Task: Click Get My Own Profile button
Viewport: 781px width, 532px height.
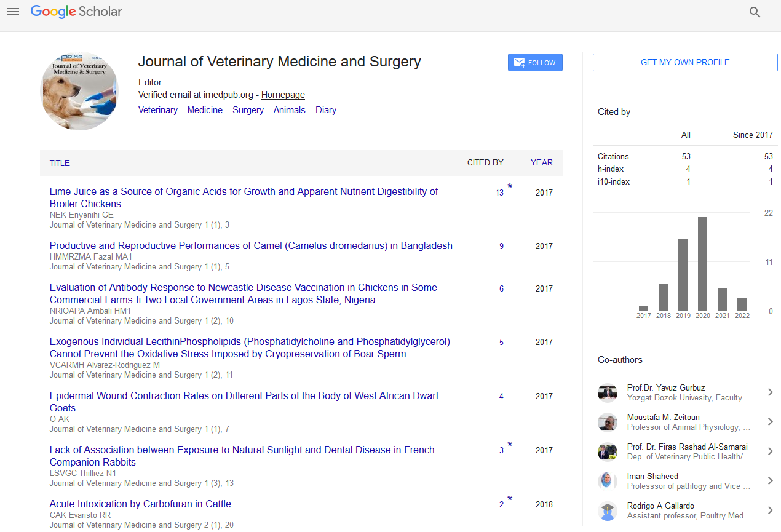Action: tap(685, 63)
